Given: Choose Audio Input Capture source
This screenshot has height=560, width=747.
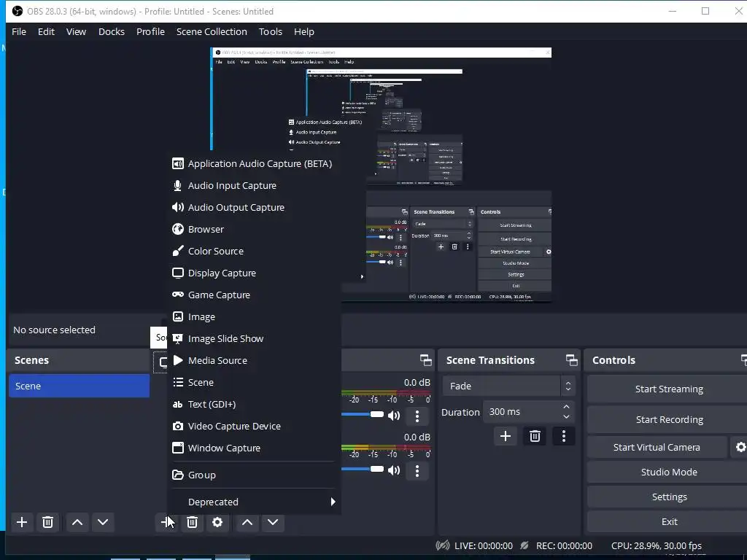Looking at the screenshot, I should click(x=254, y=186).
